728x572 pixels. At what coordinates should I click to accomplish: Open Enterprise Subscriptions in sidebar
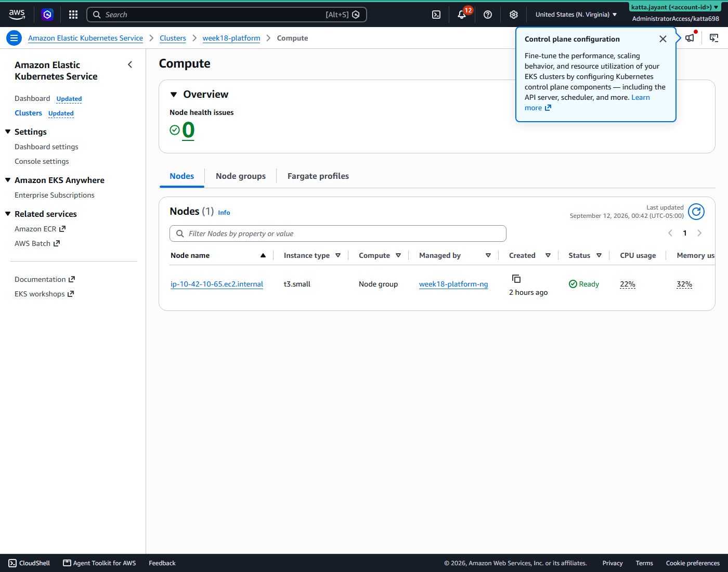coord(55,195)
